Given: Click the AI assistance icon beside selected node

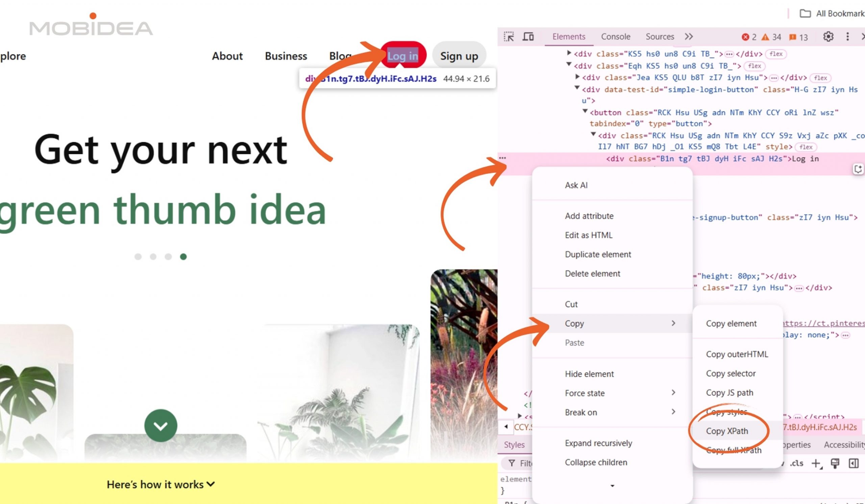Looking at the screenshot, I should click(x=858, y=169).
